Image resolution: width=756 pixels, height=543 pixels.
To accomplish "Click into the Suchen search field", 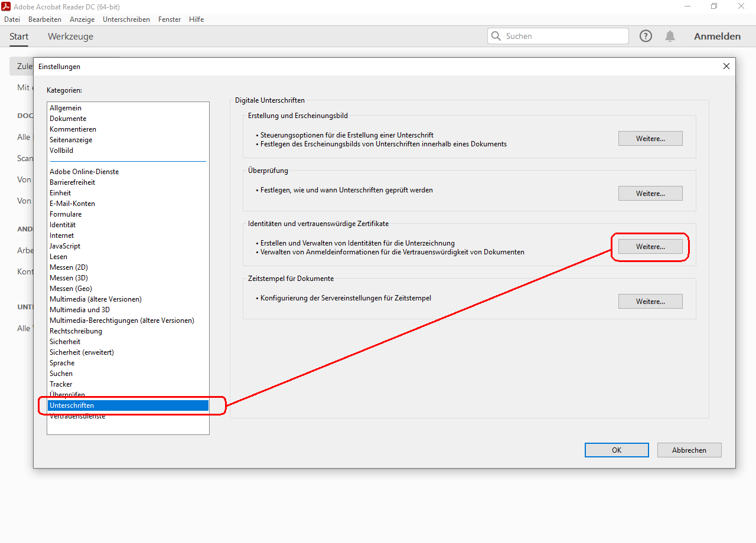I will pos(564,36).
